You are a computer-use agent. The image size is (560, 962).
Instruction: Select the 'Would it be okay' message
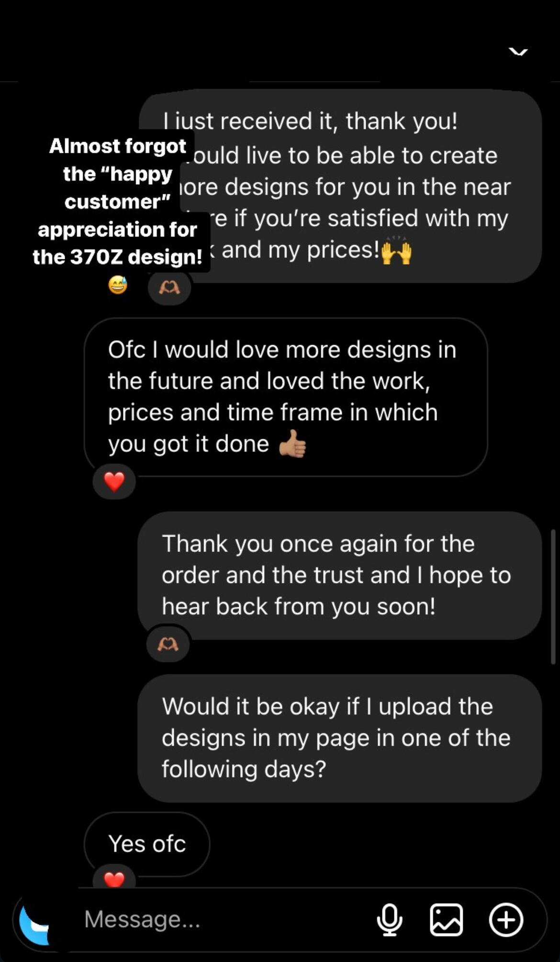[x=339, y=738]
